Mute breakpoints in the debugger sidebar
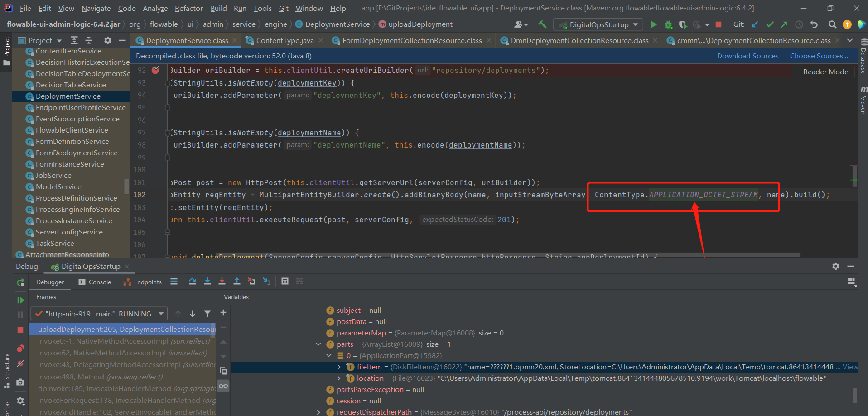This screenshot has height=416, width=868. [20, 364]
